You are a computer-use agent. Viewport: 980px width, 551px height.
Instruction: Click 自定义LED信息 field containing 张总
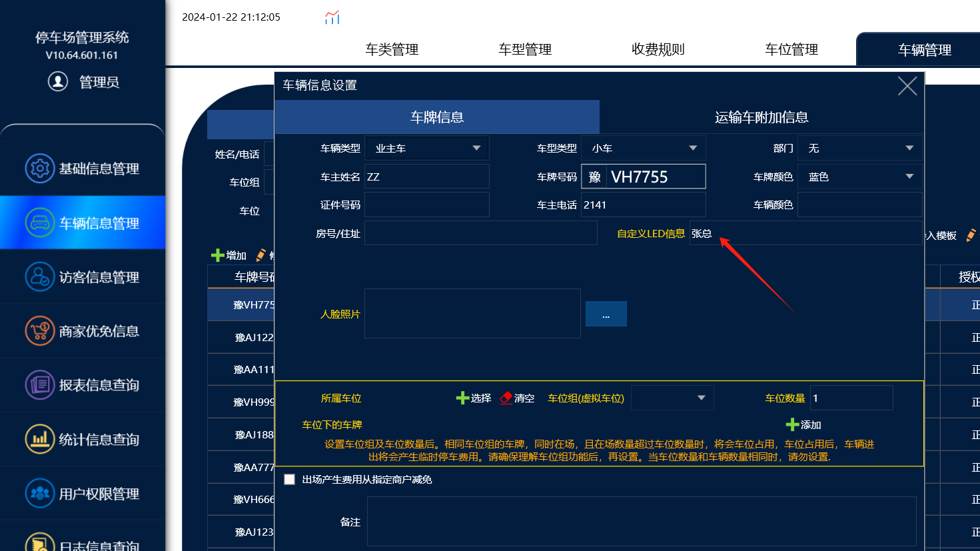806,233
